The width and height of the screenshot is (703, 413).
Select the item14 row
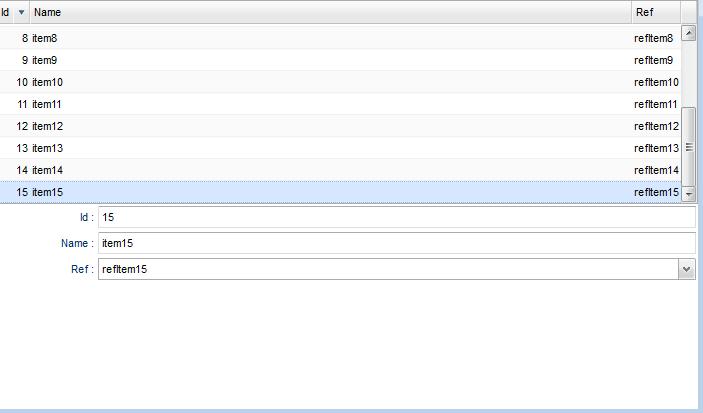[340, 170]
